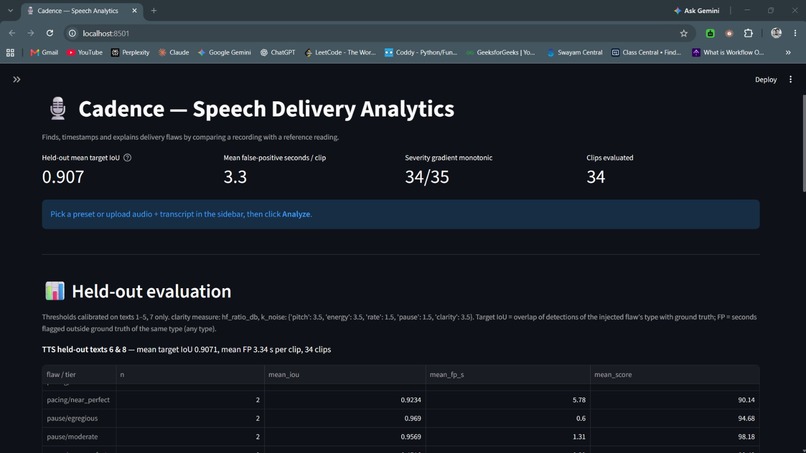The width and height of the screenshot is (806, 453).
Task: Sort the table by the mean_iou column
Action: (345, 374)
